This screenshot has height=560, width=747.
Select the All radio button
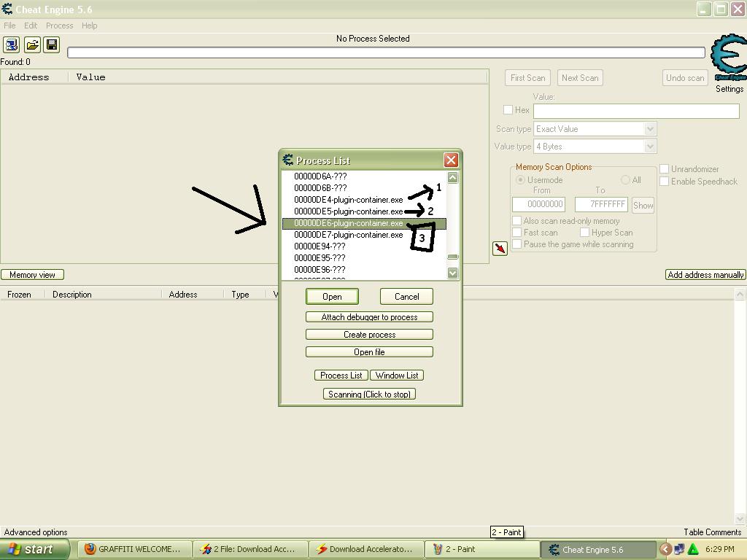[625, 180]
